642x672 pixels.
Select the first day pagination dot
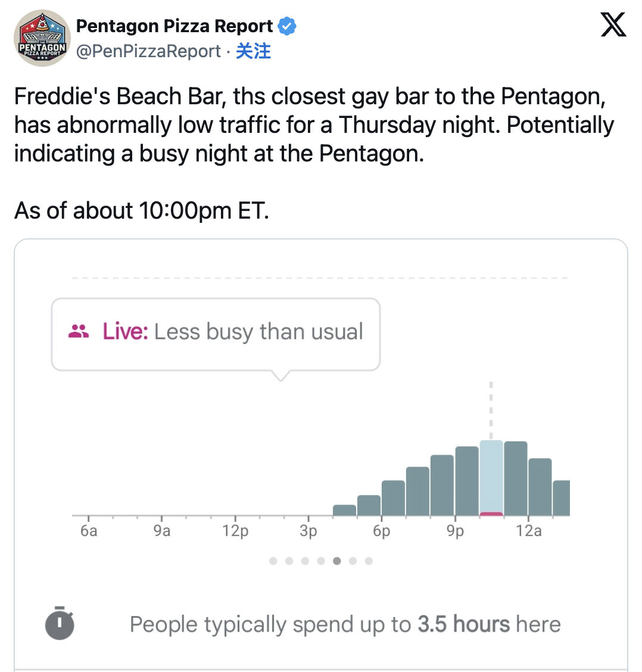pyautogui.click(x=273, y=561)
